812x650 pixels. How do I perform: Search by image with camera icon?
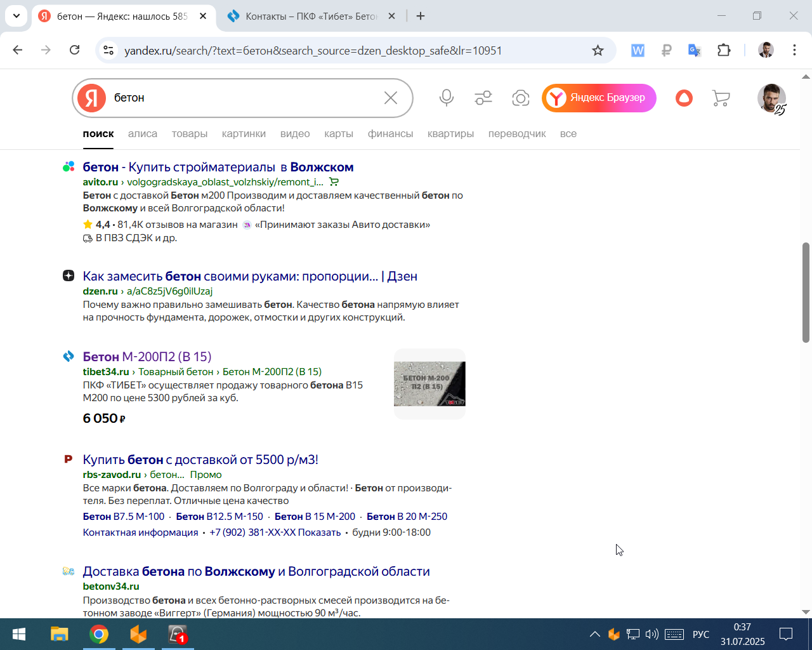pyautogui.click(x=521, y=98)
